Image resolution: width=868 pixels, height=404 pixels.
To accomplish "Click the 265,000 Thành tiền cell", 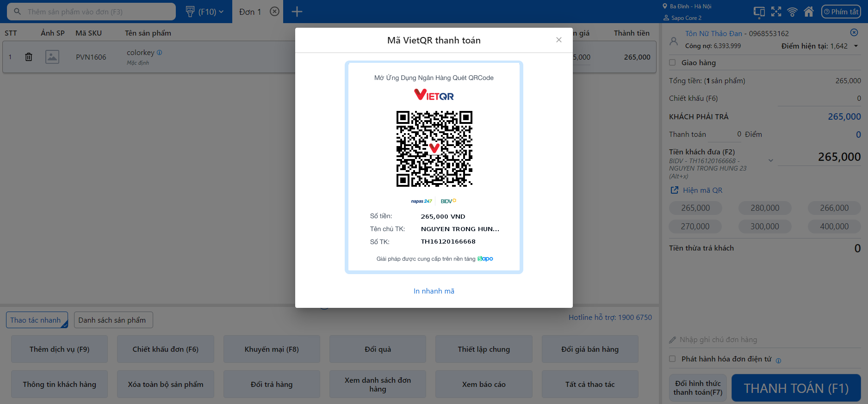I will pyautogui.click(x=637, y=57).
